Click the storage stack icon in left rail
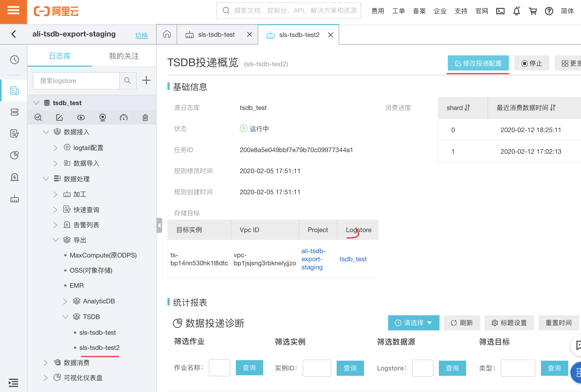Image resolution: width=581 pixels, height=392 pixels. pos(14,112)
